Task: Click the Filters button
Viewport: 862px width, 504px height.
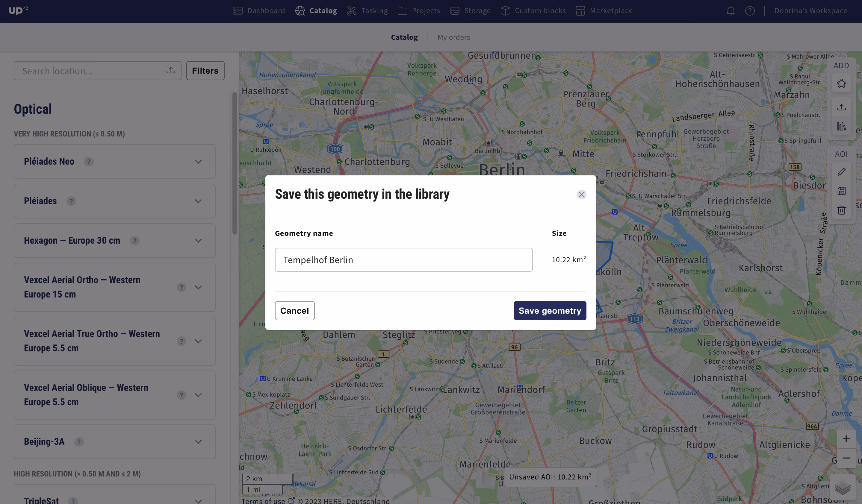Action: click(x=205, y=71)
